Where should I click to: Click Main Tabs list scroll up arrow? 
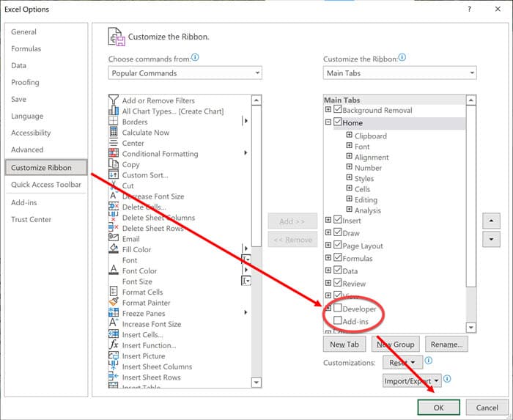point(471,100)
